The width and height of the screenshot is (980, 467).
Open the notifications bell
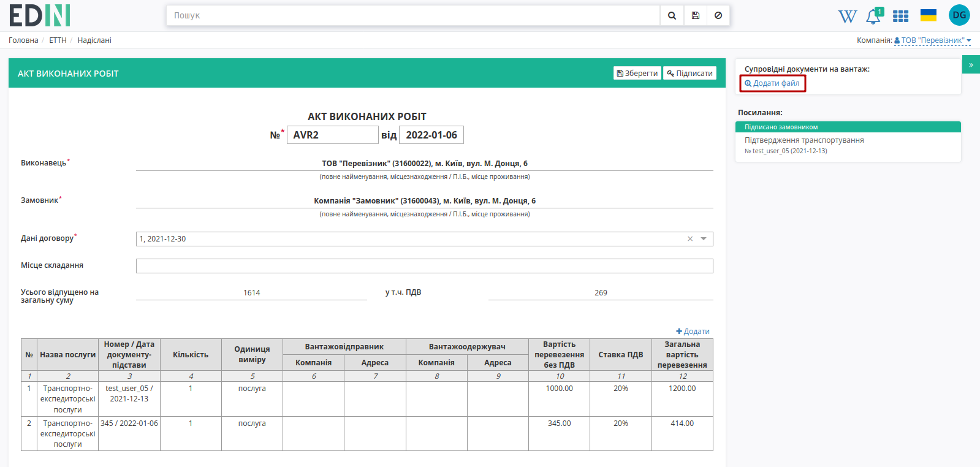click(873, 17)
